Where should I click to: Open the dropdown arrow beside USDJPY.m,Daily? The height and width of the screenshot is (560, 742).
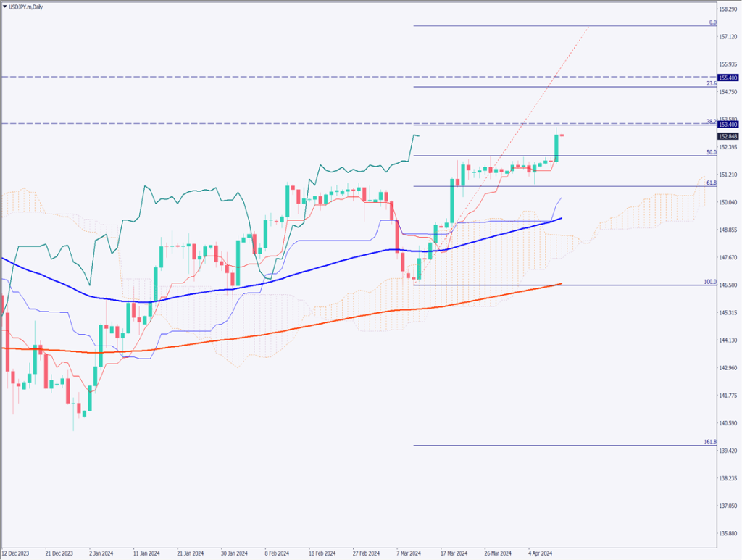pyautogui.click(x=6, y=7)
